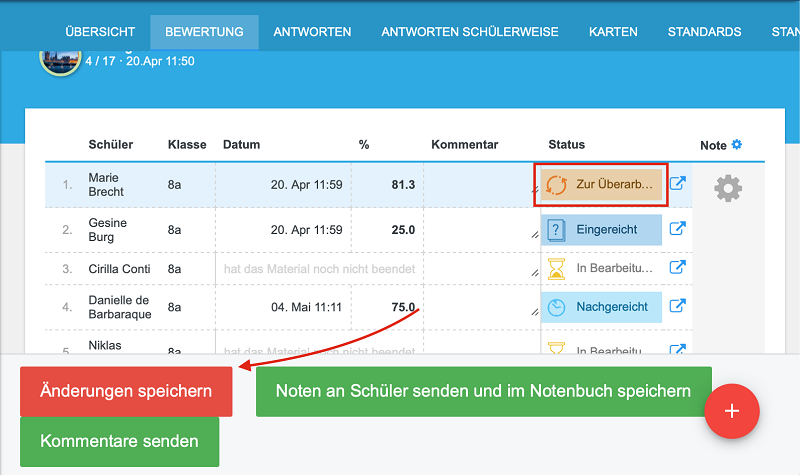The width and height of the screenshot is (800, 475).
Task: Switch to the ÜBERSICHT tab
Action: pos(100,32)
